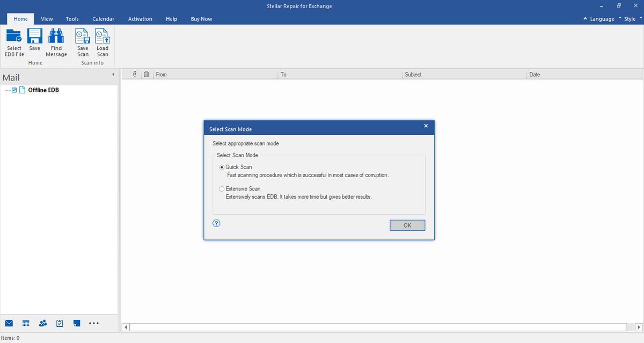Viewport: 644px width, 343px height.
Task: Open the Buy Now tab
Action: click(201, 19)
